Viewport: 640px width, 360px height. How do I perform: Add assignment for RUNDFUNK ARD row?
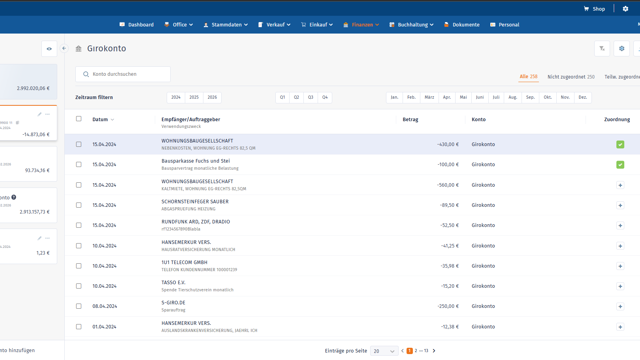620,225
